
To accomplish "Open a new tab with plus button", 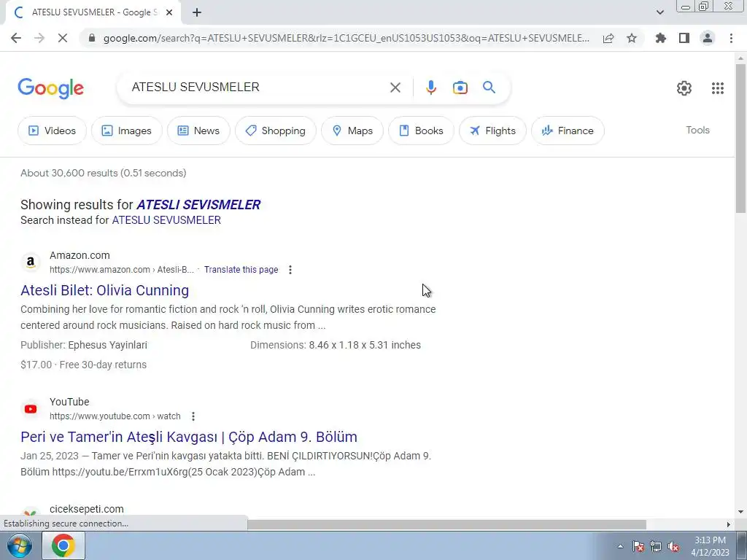I will click(x=197, y=12).
